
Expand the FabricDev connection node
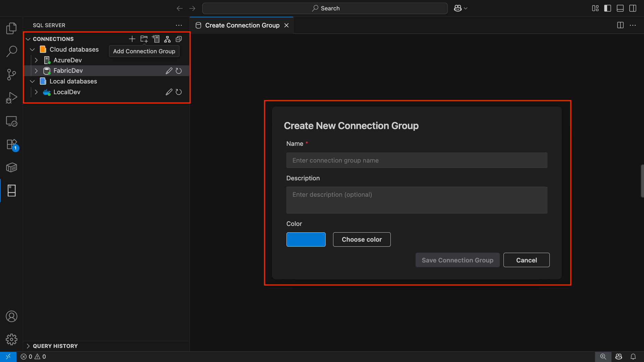[36, 71]
